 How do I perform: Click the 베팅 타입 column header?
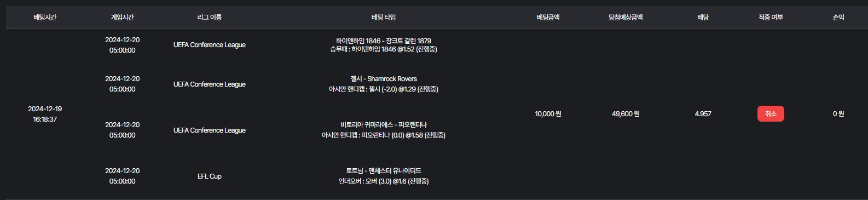pos(383,18)
